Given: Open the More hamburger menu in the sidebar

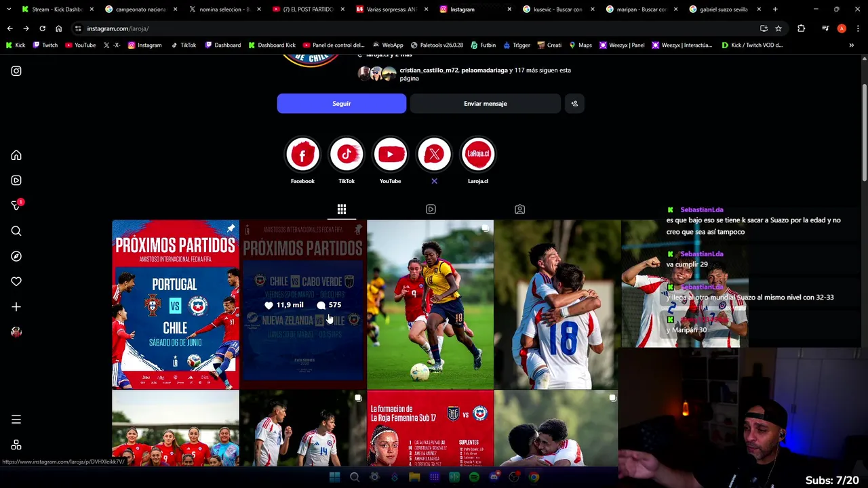Looking at the screenshot, I should coord(16,420).
